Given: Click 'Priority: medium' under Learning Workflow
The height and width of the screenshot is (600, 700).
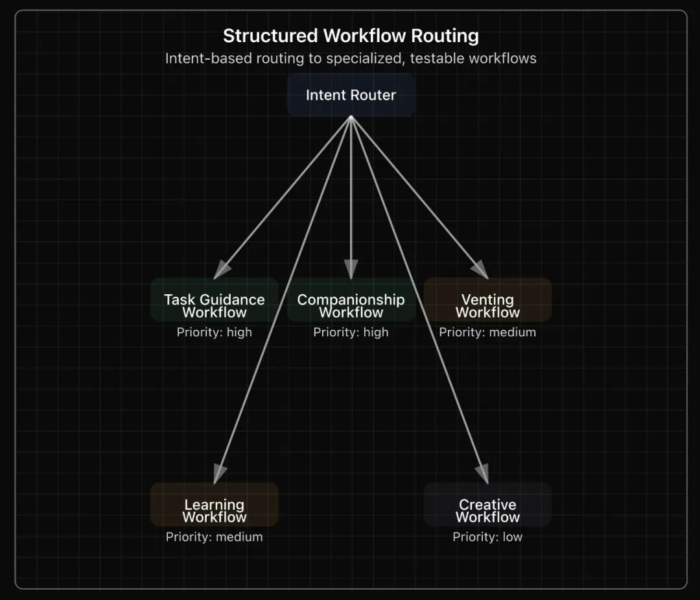Looking at the screenshot, I should coord(215,537).
